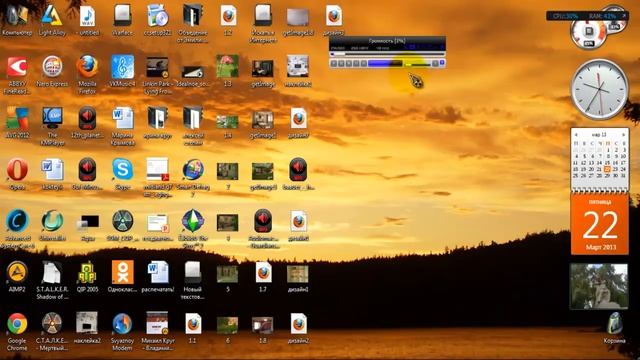Click the slideshow photo gadget
Image resolution: width=640 pixels, height=360 pixels.
pos(599,286)
